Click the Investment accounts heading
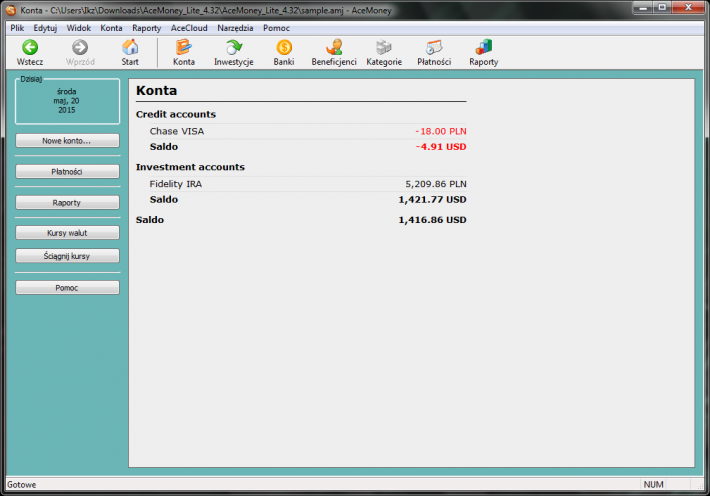 tap(190, 167)
